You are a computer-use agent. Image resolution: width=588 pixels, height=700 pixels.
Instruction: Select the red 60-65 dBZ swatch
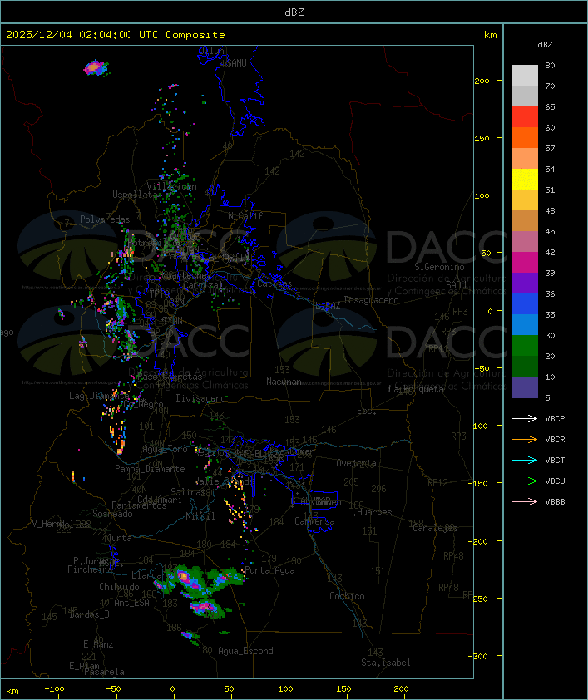click(525, 117)
